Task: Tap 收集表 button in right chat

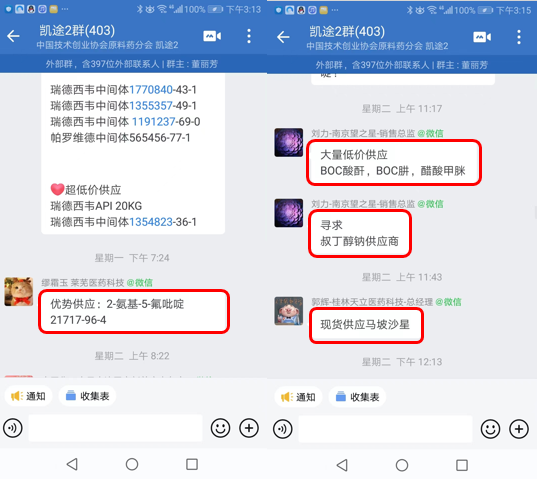Action: point(357,397)
